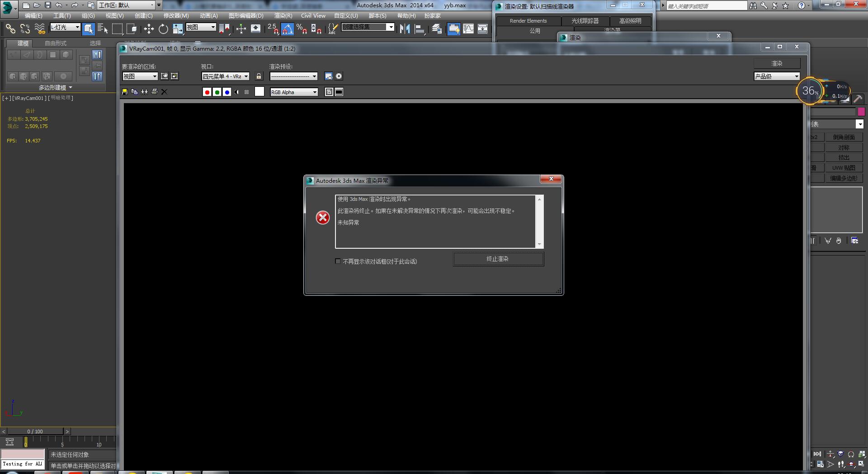The height and width of the screenshot is (474, 868).
Task: Click the Align tool icon
Action: 420,29
